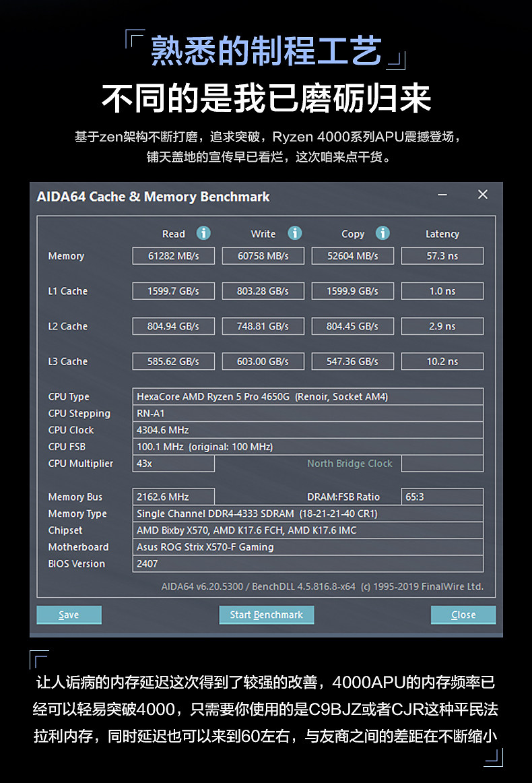
Task: Click the North Bridge Clock label
Action: coord(350,464)
